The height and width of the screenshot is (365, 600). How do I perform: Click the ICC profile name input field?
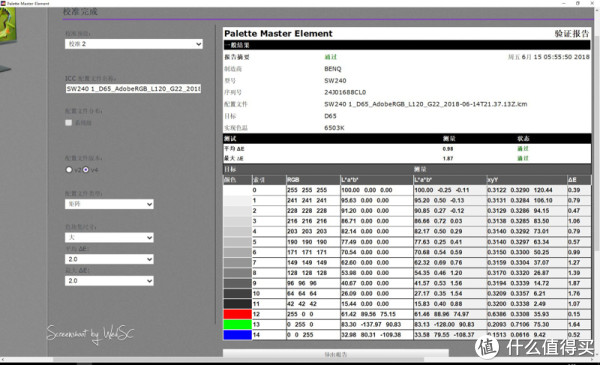click(x=133, y=89)
